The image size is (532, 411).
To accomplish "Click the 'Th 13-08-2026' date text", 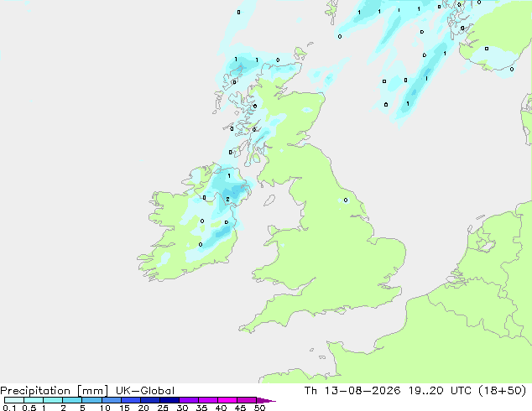I will [352, 390].
